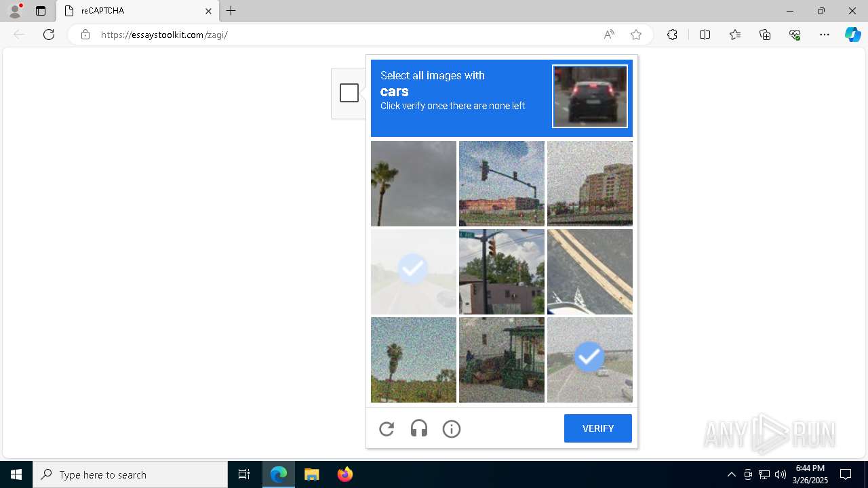The width and height of the screenshot is (868, 488).
Task: Refresh the browser page
Action: (49, 35)
